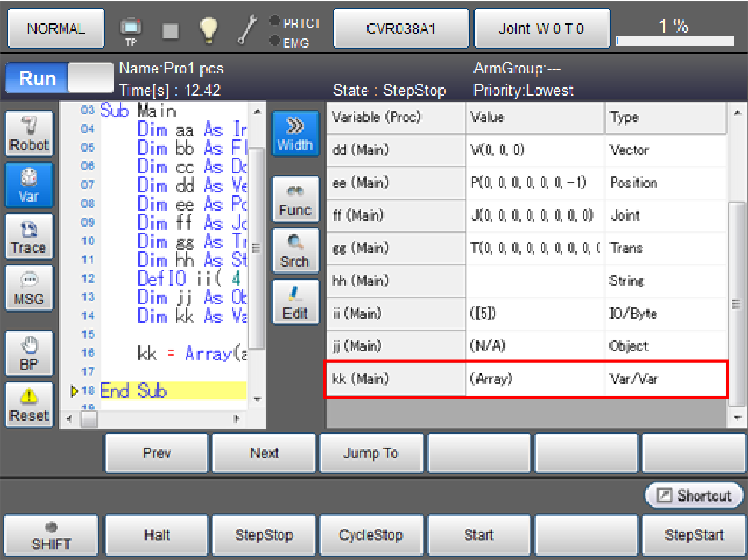Open the CVR038A1 robot selector

pyautogui.click(x=401, y=29)
